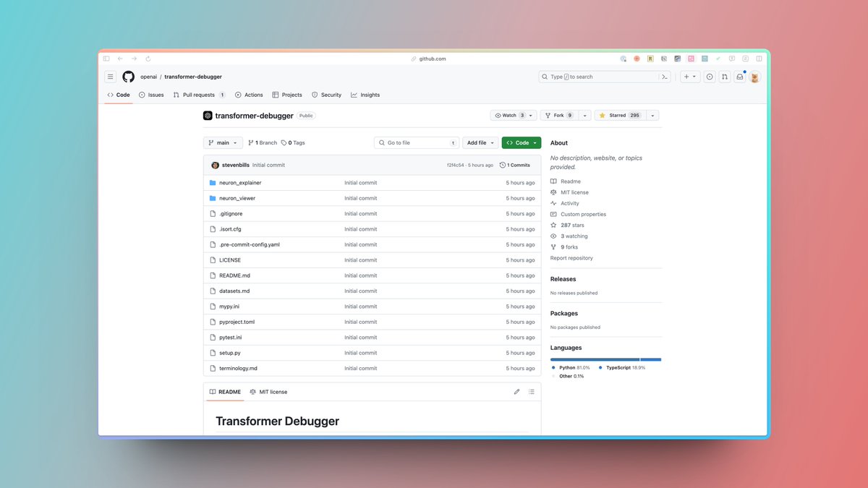Expand the Fork options dropdown arrow
This screenshot has height=488, width=868.
click(x=584, y=116)
